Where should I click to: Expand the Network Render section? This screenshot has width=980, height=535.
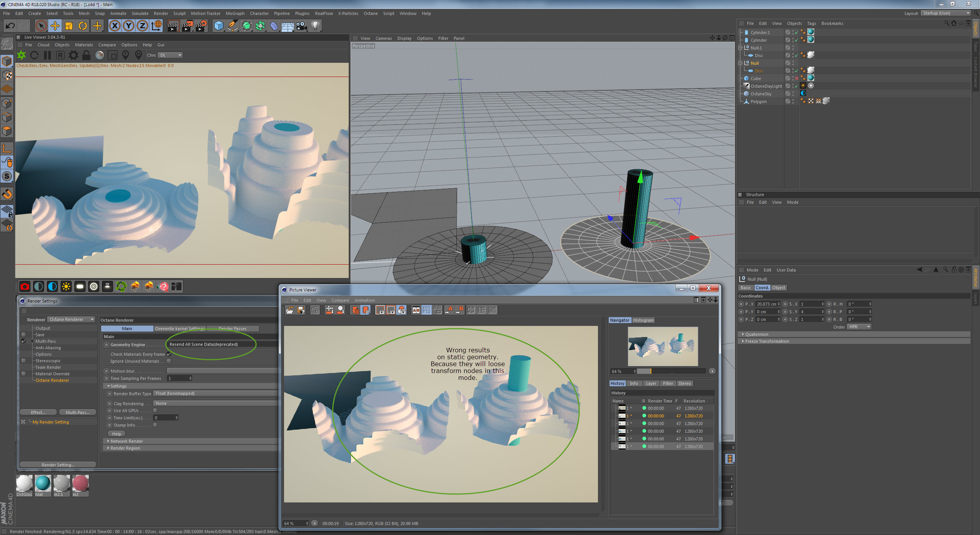pyautogui.click(x=126, y=441)
